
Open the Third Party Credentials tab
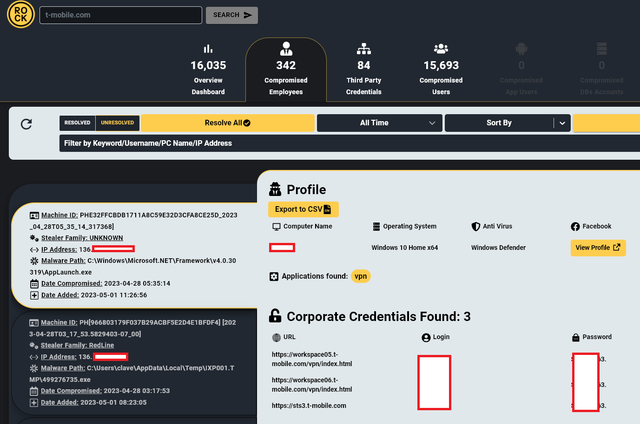point(364,69)
